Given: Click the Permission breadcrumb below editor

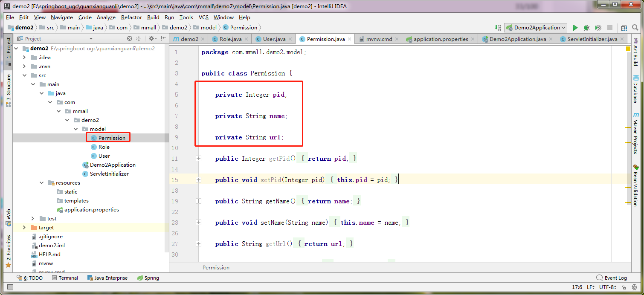Looking at the screenshot, I should click(216, 268).
